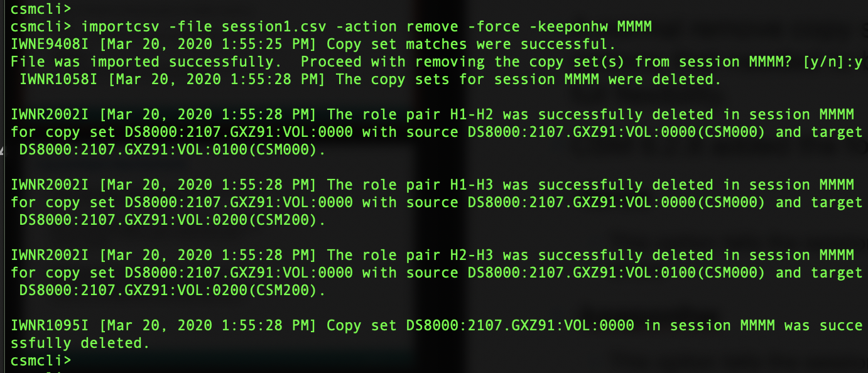Click the H1-H2 role pair text

[471, 115]
